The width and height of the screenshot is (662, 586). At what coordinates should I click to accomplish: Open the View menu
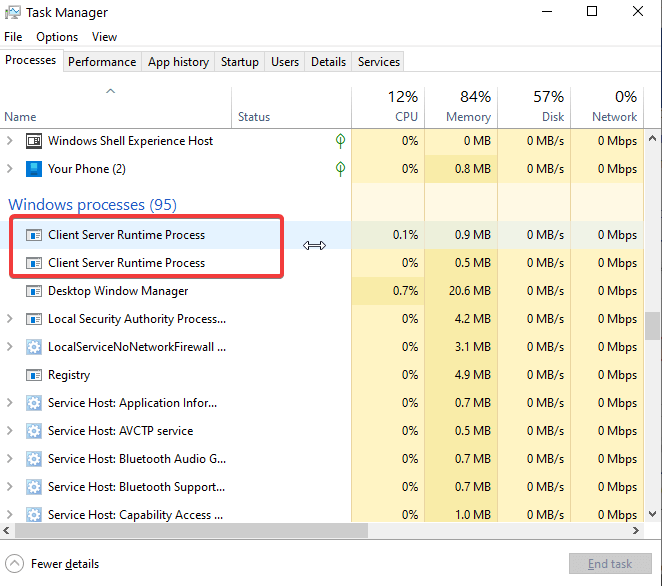(104, 37)
